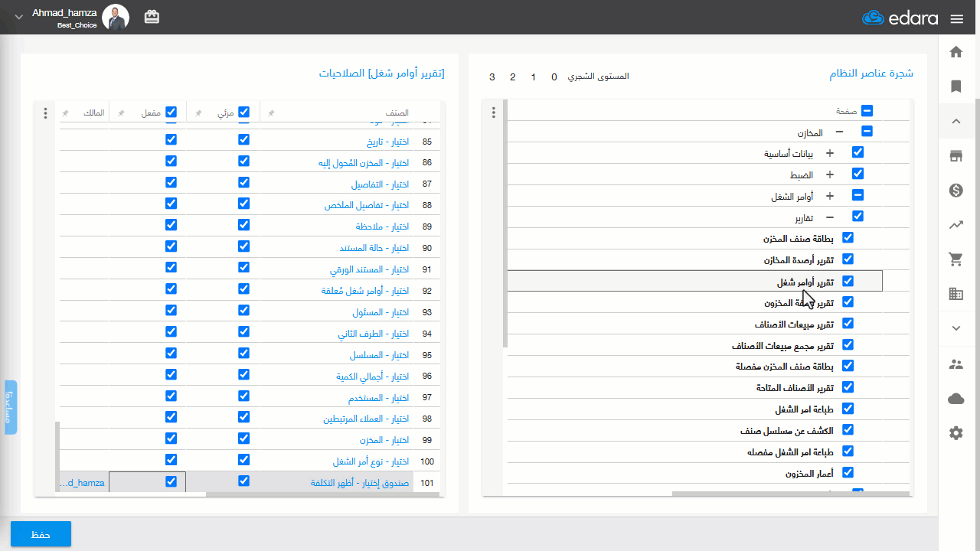Viewport: 980px width, 551px height.
Task: Expand the 'الضبط' tree node
Action: coord(829,174)
